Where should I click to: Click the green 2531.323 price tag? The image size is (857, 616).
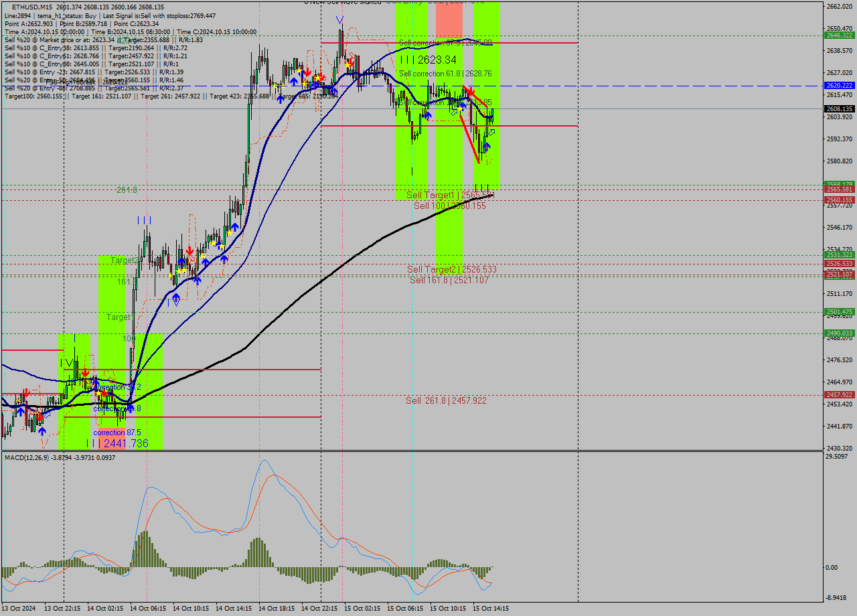coord(839,255)
